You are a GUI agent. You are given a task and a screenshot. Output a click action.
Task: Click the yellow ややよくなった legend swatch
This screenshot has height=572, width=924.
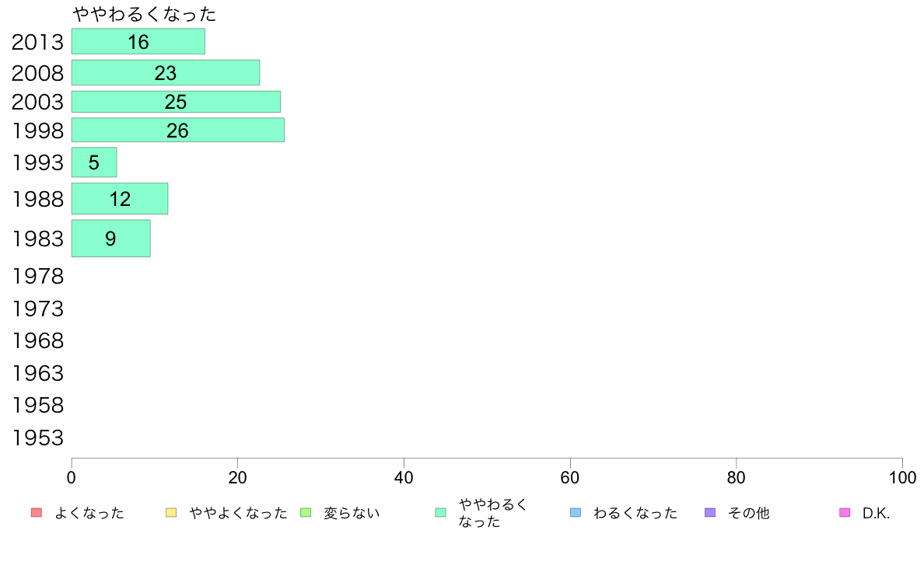[171, 512]
